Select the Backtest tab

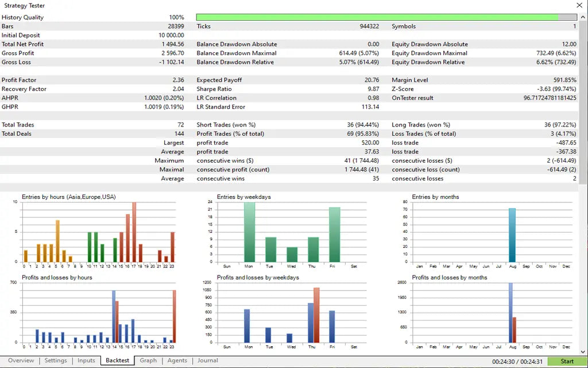117,361
